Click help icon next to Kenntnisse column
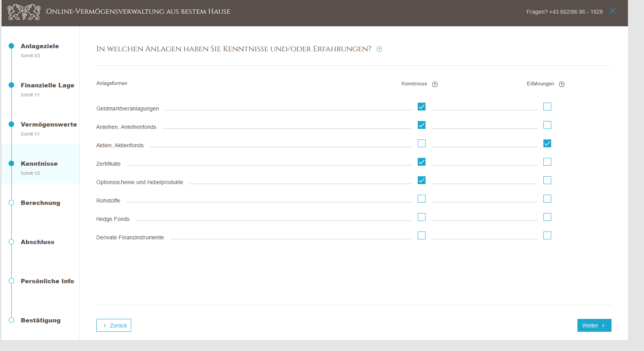644x351 pixels. point(435,85)
